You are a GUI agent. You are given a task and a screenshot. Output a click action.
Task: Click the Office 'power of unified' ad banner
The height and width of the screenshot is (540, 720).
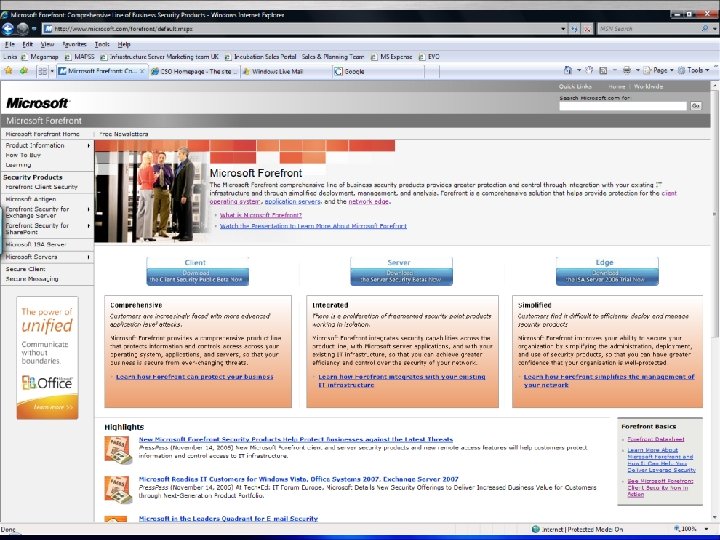[47, 358]
